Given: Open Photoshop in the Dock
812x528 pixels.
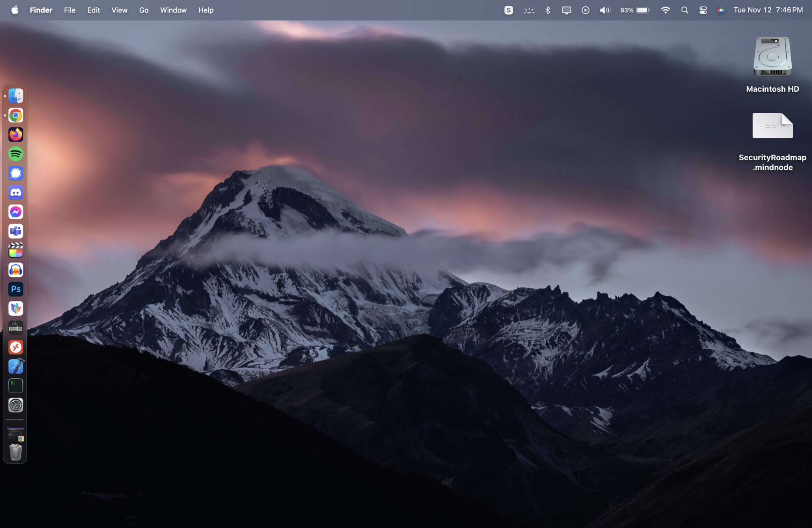Looking at the screenshot, I should [x=15, y=289].
